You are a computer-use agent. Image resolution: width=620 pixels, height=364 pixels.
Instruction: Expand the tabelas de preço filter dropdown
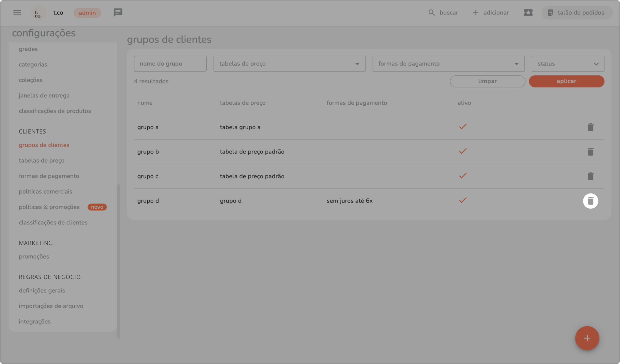click(289, 64)
